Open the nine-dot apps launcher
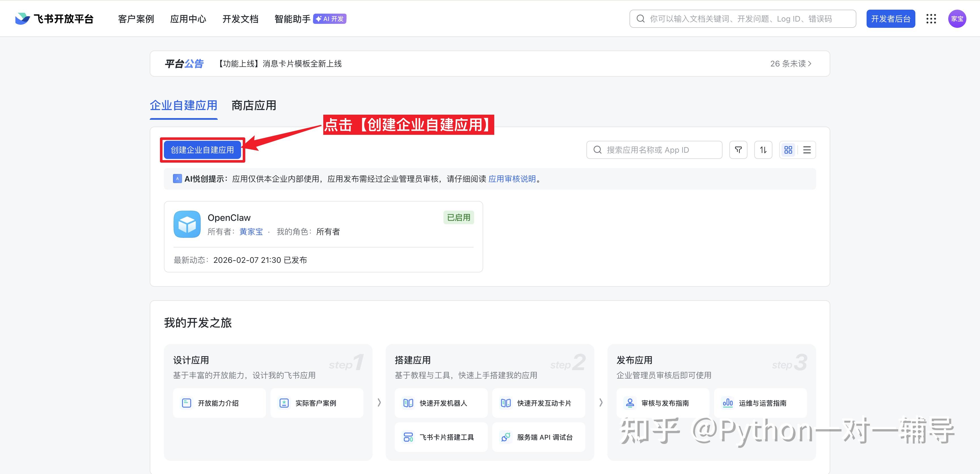This screenshot has width=980, height=474. click(x=931, y=19)
